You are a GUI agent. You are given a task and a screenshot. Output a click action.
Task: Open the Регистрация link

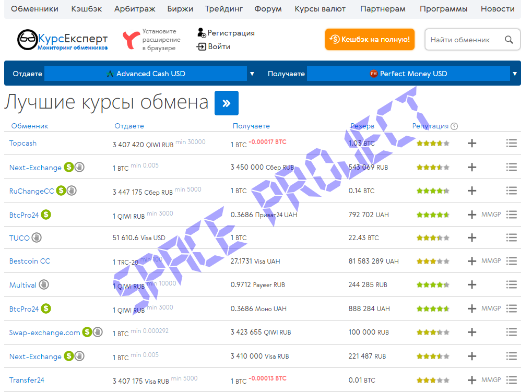226,33
